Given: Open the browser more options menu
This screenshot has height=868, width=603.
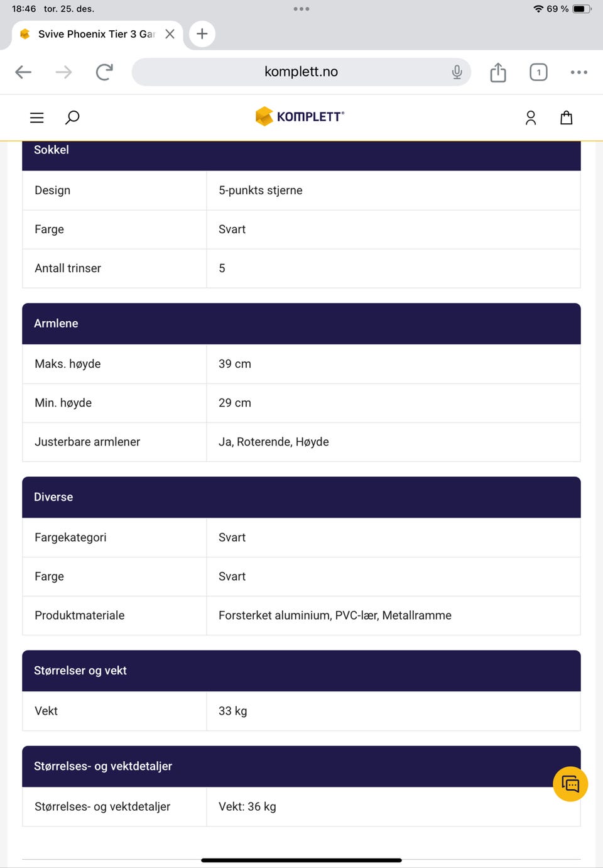Looking at the screenshot, I should [x=579, y=72].
